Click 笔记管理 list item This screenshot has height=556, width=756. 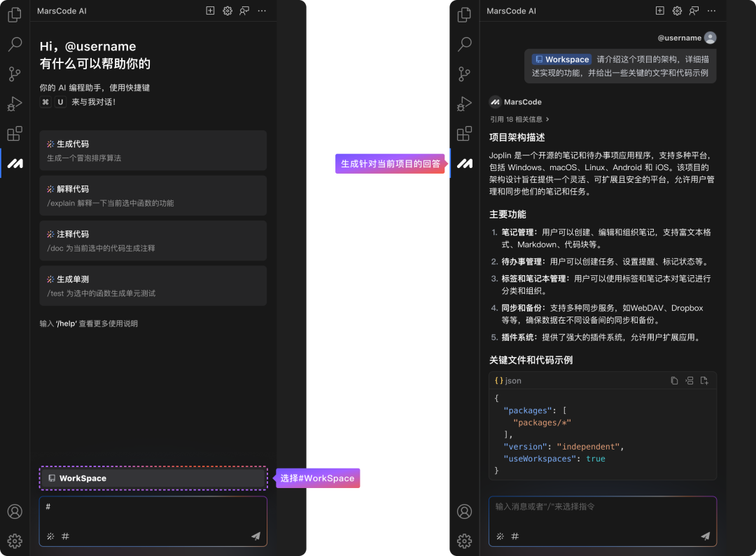pos(601,238)
